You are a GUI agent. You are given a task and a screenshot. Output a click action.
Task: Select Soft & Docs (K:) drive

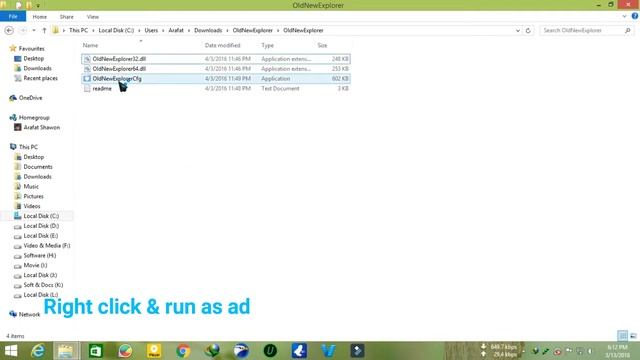point(43,285)
